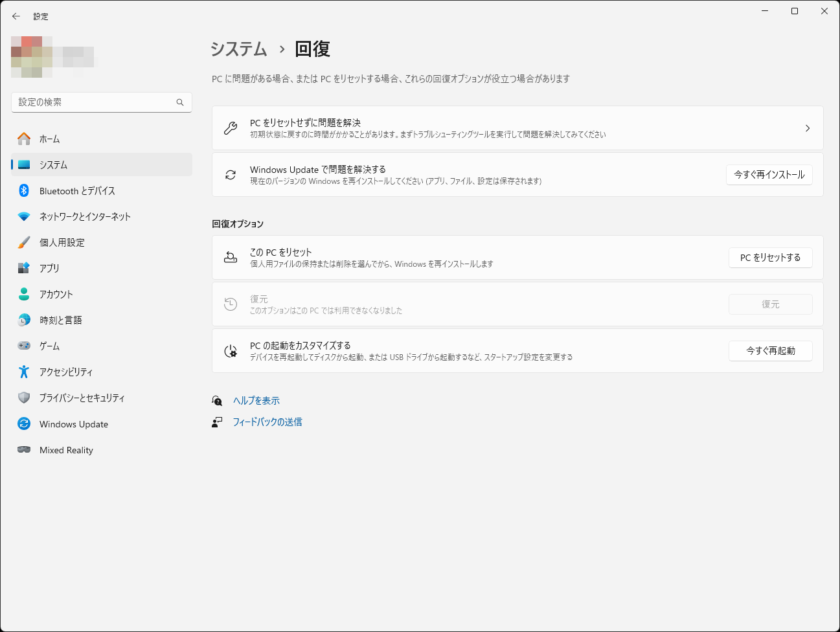Open Bluetooth とデバイス settings
Screen dimensions: 840x632
[x=76, y=190]
